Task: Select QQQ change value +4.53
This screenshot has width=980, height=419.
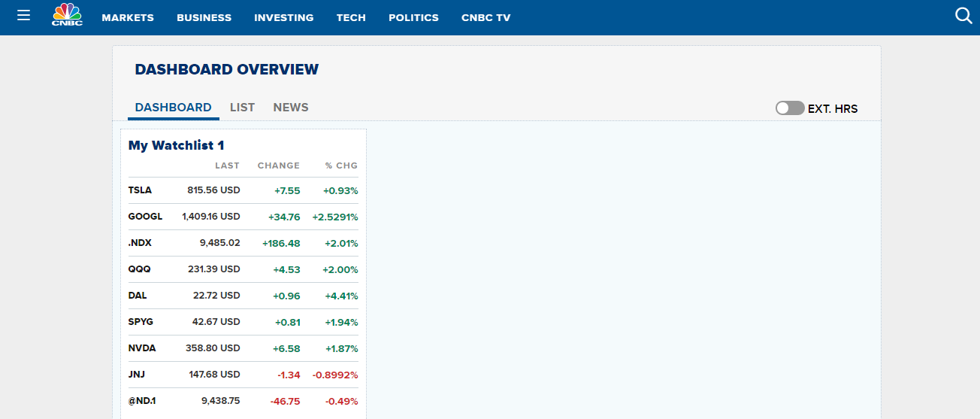Action: (287, 269)
